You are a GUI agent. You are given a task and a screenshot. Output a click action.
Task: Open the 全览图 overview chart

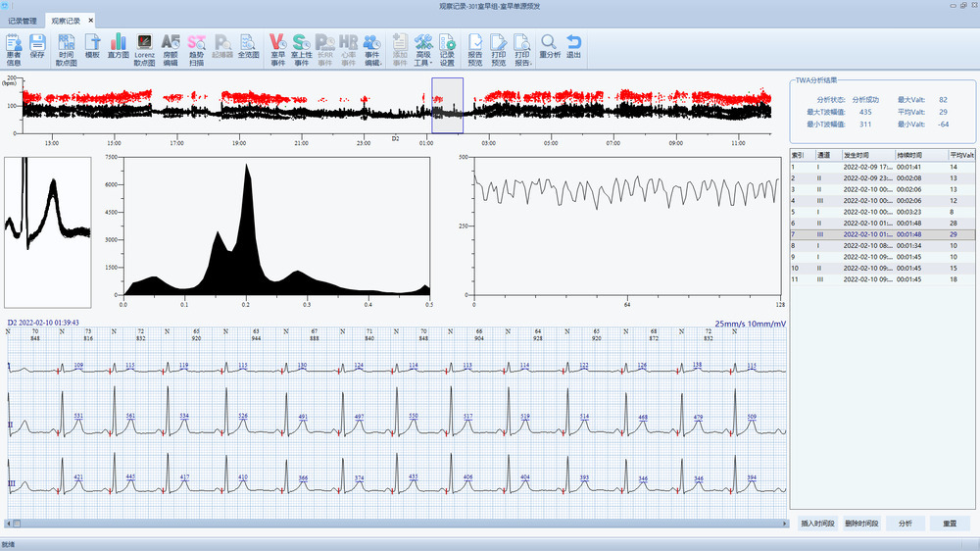pos(248,48)
